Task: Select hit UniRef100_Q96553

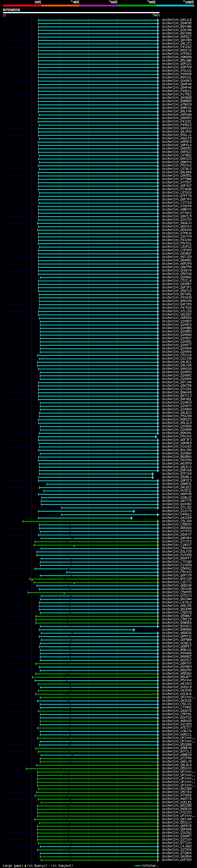Action: pyautogui.click(x=177, y=118)
